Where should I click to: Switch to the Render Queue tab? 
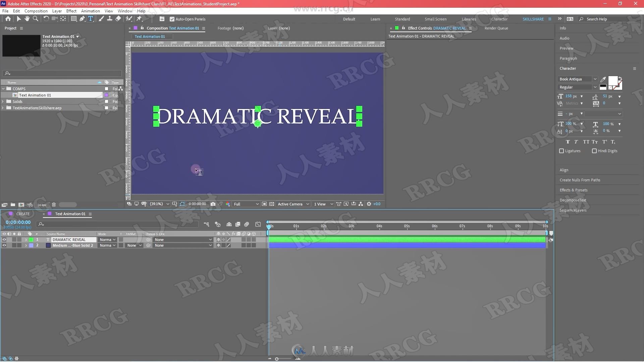(x=496, y=28)
